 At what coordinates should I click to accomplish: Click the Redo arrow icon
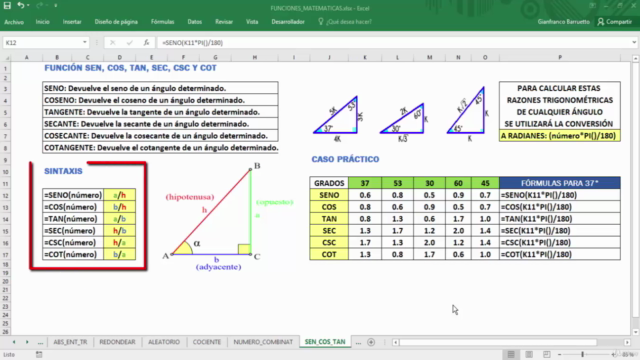[x=39, y=6]
